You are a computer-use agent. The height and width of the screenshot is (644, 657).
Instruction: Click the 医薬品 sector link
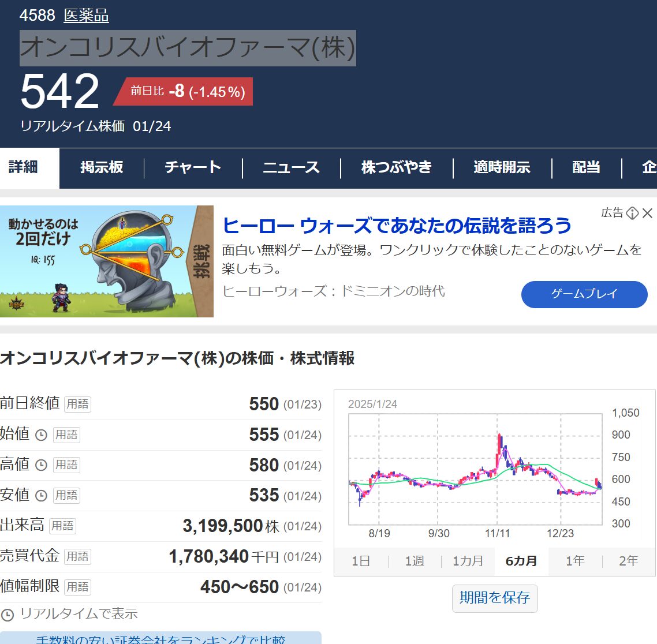(x=86, y=16)
